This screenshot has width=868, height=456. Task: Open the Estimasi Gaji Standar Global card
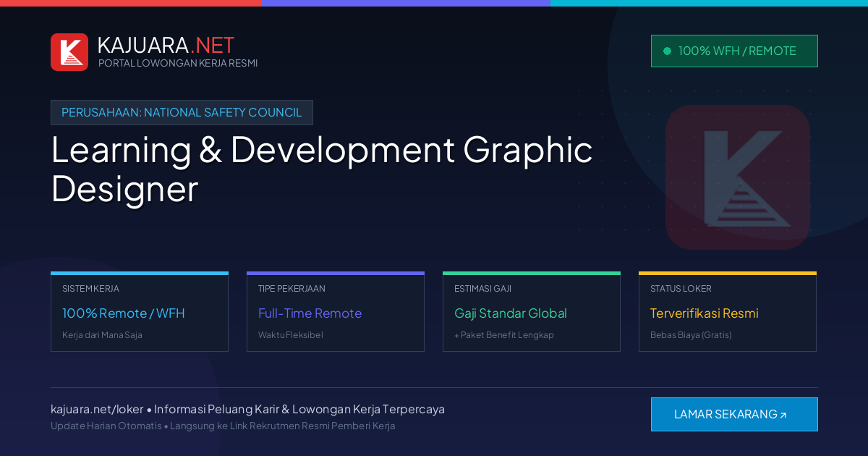click(x=532, y=312)
